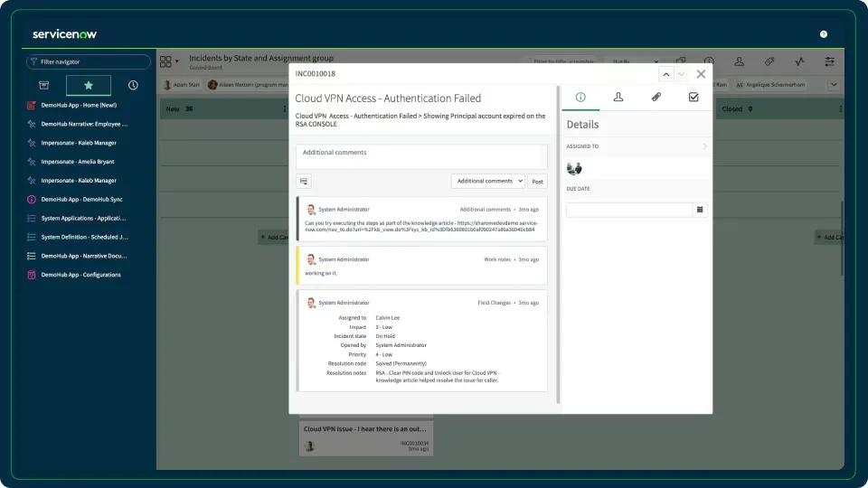Screen dimensions: 868x488
Task: Go to the next card with down chevron
Action: click(681, 74)
